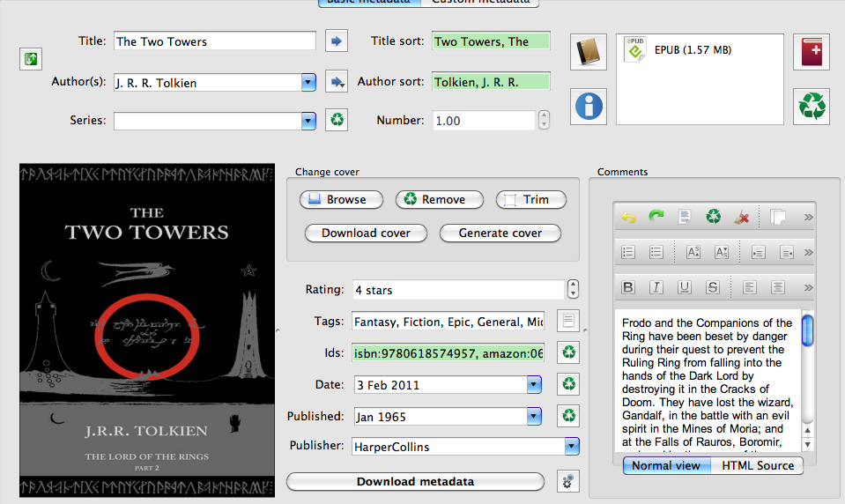845x504 pixels.
Task: Click arrow to generate author sort
Action: tap(337, 82)
